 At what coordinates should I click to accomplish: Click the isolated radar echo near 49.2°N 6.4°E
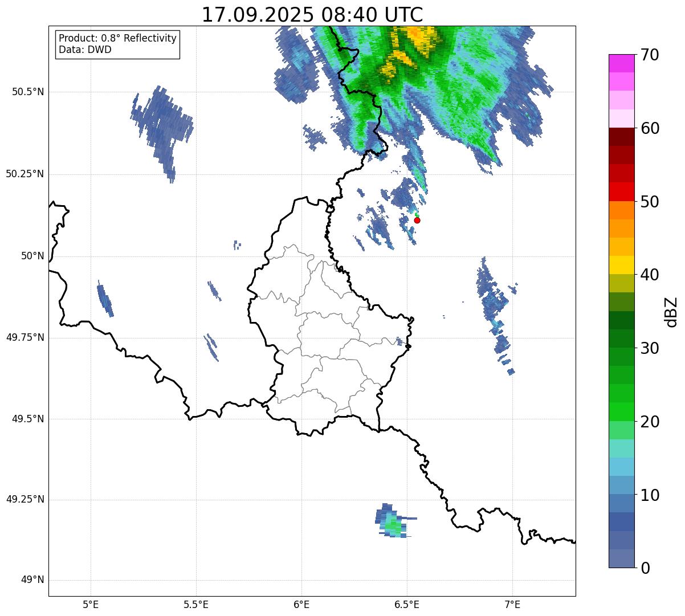(x=392, y=521)
